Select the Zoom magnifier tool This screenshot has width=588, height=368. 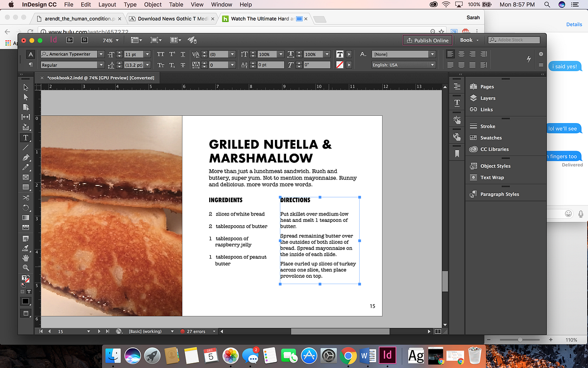pyautogui.click(x=25, y=267)
